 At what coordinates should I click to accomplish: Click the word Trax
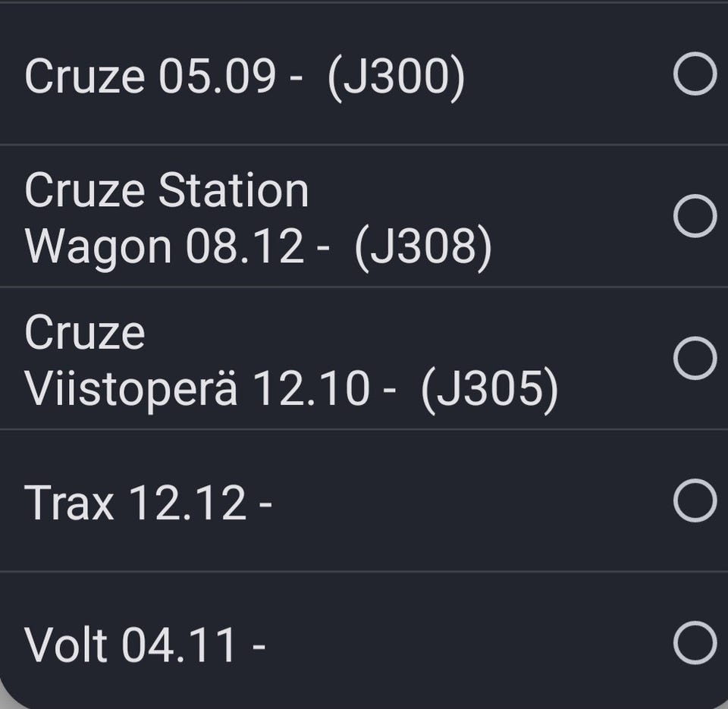point(69,502)
